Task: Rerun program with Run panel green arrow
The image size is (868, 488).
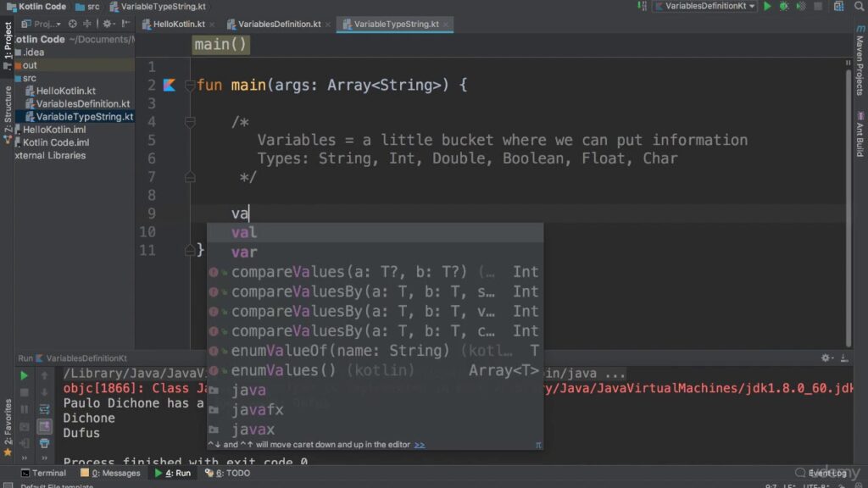Action: (24, 375)
